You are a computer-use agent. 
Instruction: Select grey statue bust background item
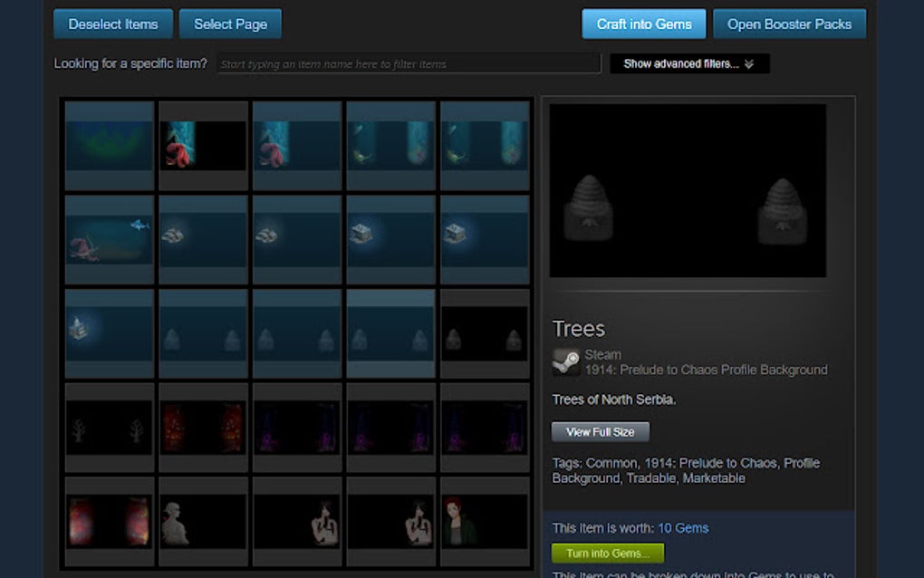click(203, 522)
